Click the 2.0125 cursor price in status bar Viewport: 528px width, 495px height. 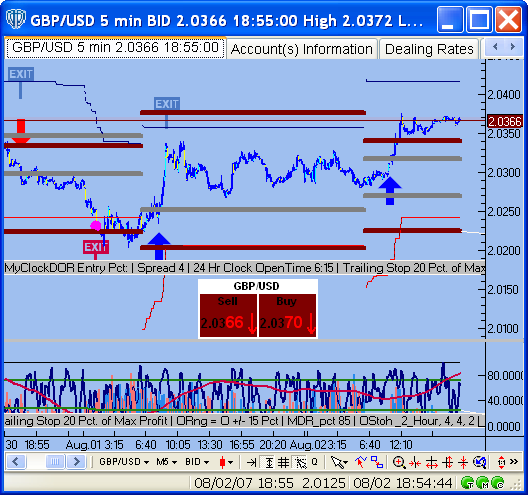click(x=324, y=483)
